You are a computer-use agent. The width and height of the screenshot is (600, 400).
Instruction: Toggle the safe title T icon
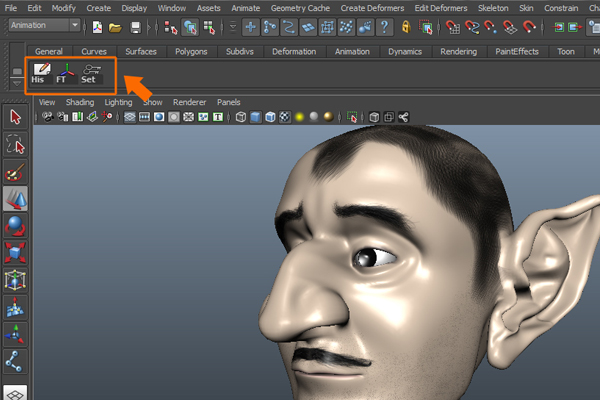click(x=218, y=117)
